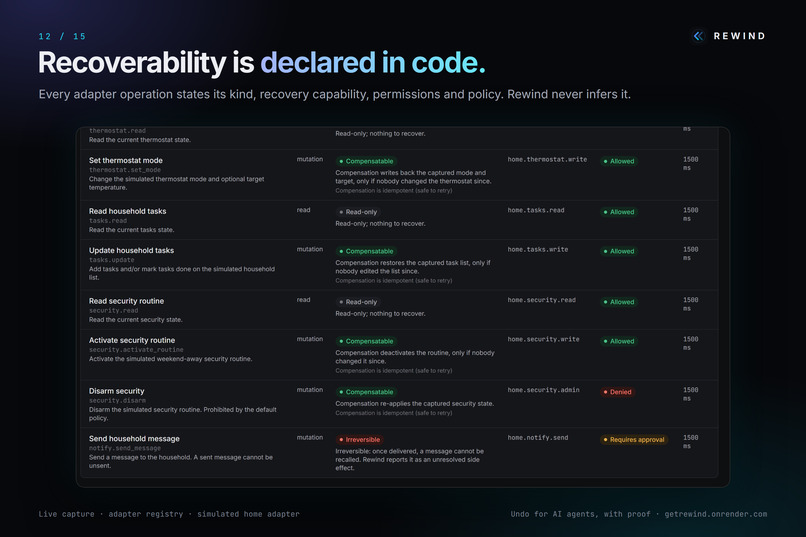Click the Allowed badge for Activate security routine
This screenshot has height=537, width=806.
click(618, 341)
